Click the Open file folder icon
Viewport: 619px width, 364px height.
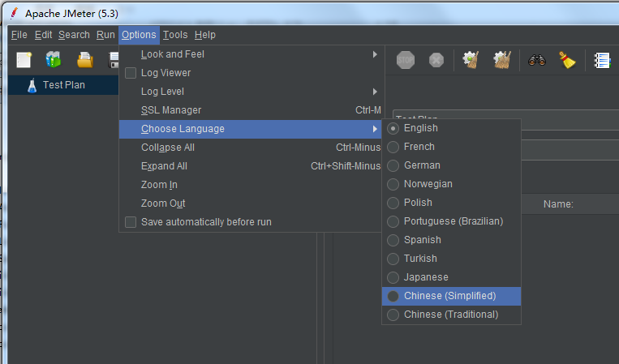click(85, 60)
